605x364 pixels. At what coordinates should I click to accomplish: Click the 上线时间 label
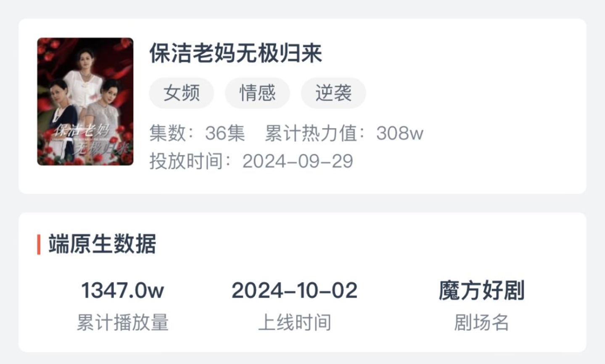coord(294,323)
